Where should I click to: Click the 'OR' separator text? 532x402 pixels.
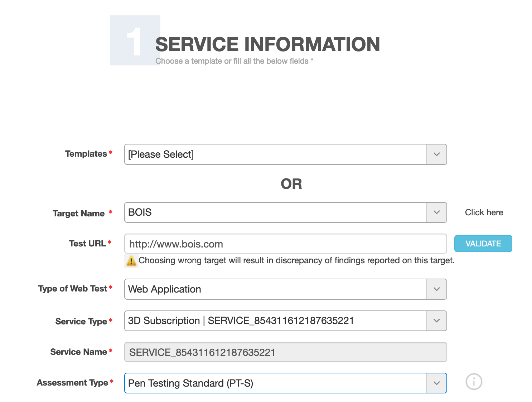[291, 184]
